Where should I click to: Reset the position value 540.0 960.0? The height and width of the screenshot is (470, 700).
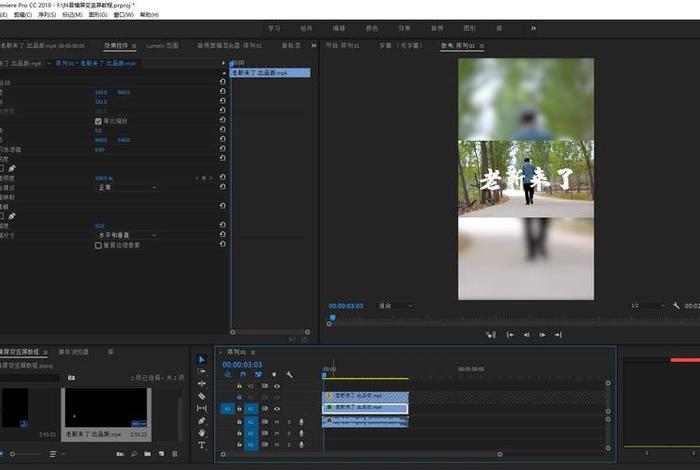click(222, 91)
